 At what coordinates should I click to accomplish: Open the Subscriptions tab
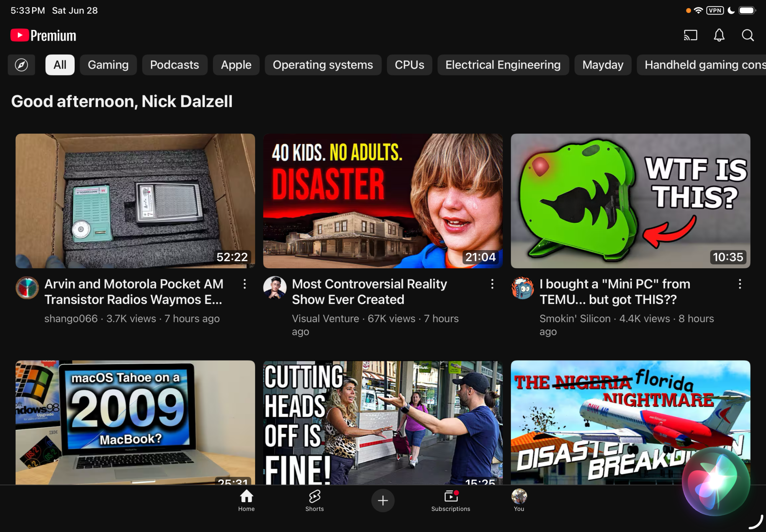[451, 500]
